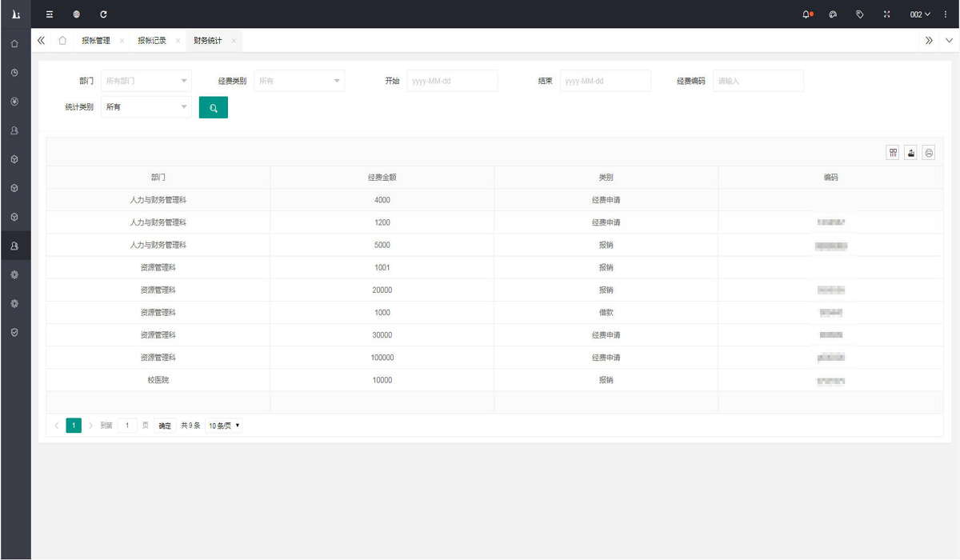Expand the 002 user menu

coord(920,14)
